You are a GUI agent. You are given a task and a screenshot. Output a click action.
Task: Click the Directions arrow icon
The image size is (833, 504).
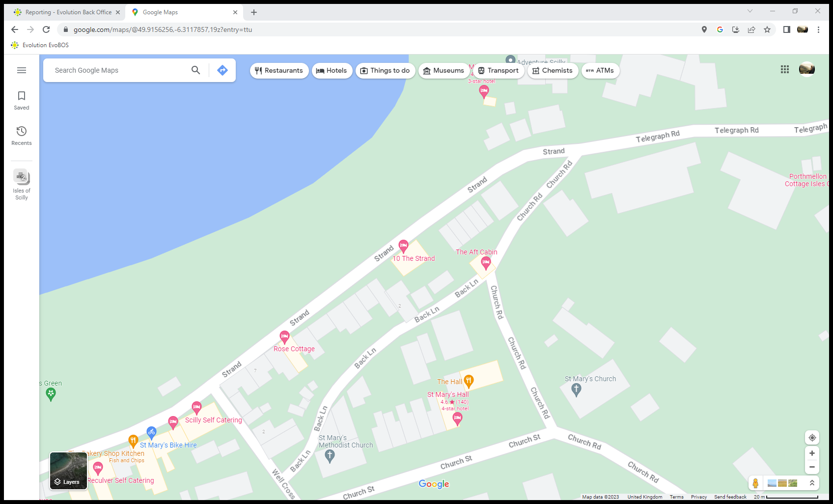(x=222, y=70)
